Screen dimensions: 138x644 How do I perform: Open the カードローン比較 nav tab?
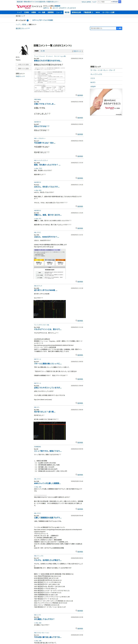point(108,12)
